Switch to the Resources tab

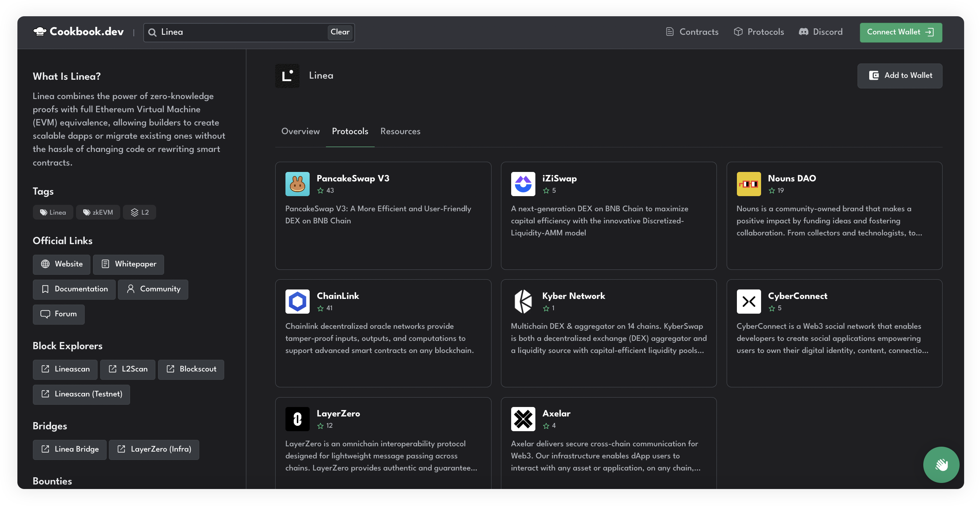click(x=400, y=131)
